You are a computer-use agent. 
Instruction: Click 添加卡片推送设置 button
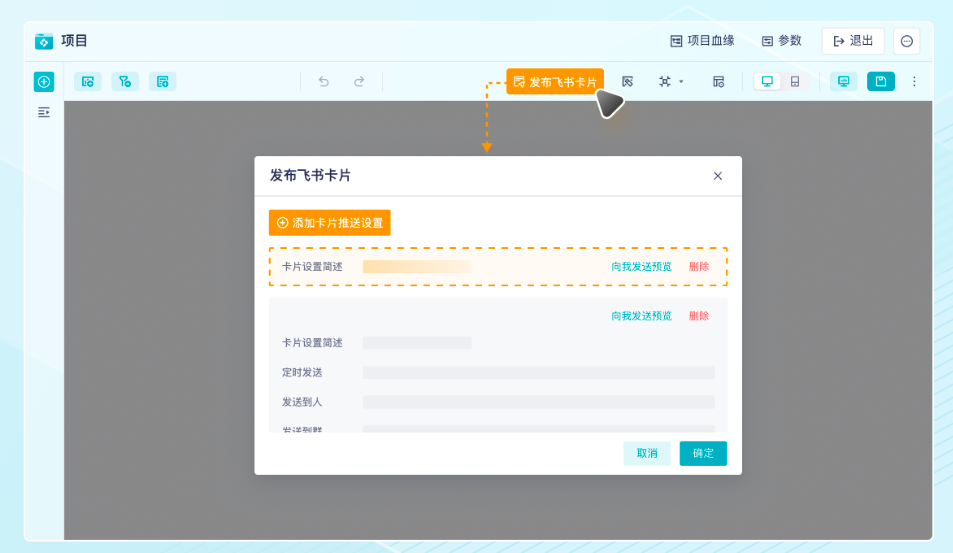329,223
